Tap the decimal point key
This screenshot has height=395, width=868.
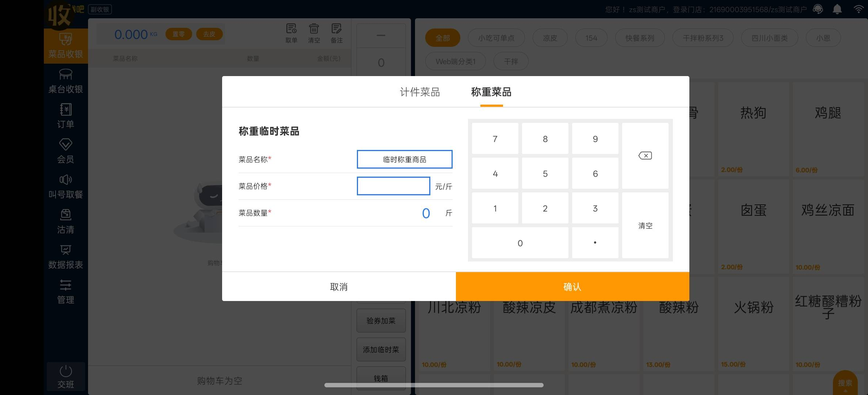coord(595,243)
